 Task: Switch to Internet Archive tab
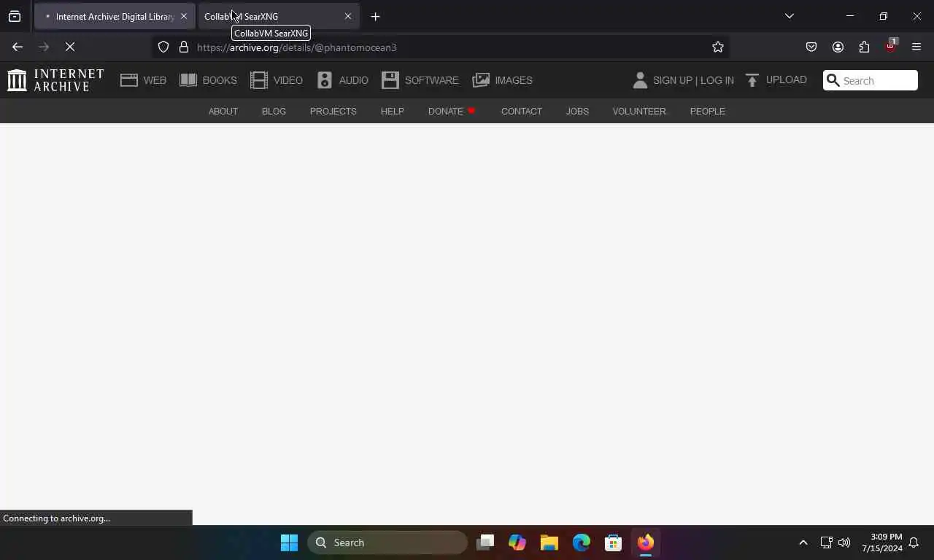(x=115, y=16)
